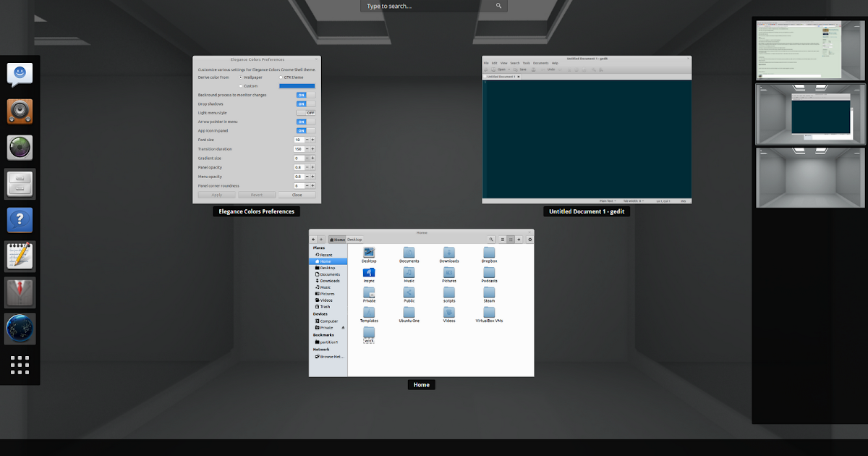Switch to the Desktop breadcrumb in the file manager

point(356,239)
